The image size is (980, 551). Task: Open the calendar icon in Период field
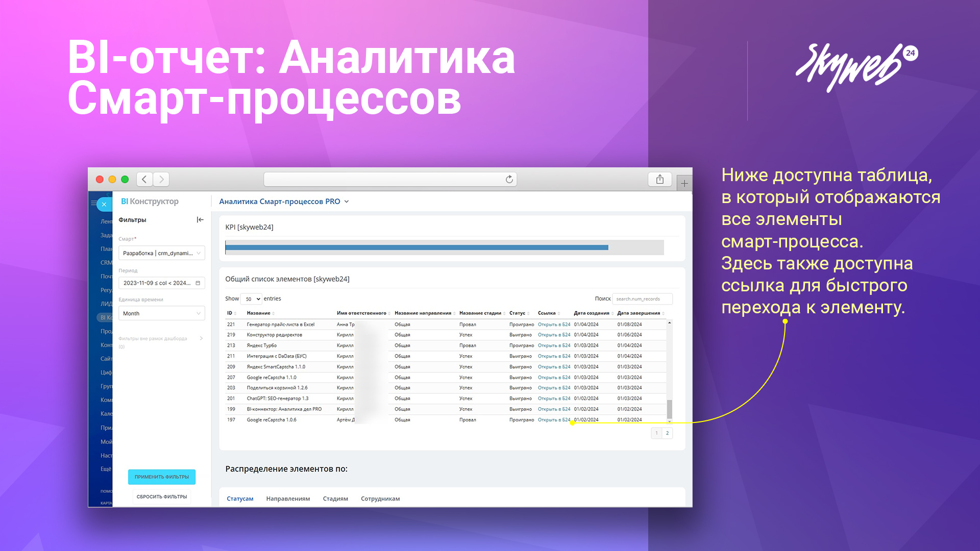(198, 283)
